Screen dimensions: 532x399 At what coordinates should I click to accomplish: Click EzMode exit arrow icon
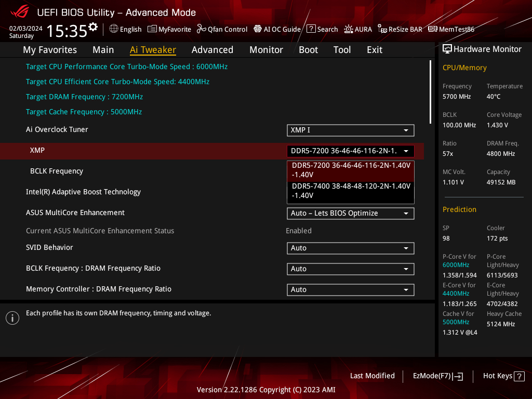[x=458, y=376]
